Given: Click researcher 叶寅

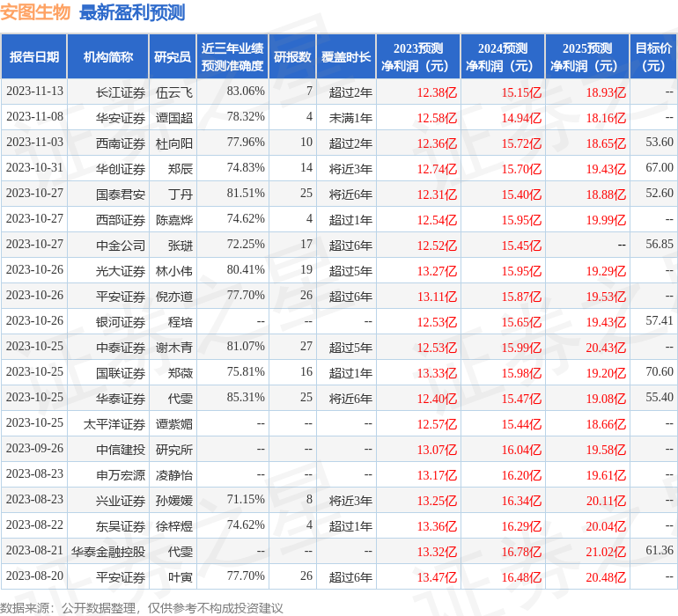Looking at the screenshot, I should (181, 576).
